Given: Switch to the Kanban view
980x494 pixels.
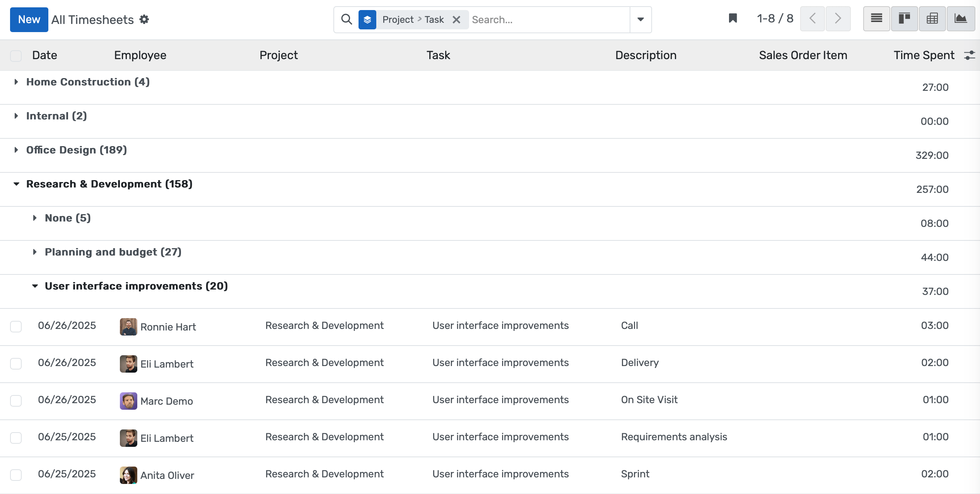Looking at the screenshot, I should tap(904, 19).
